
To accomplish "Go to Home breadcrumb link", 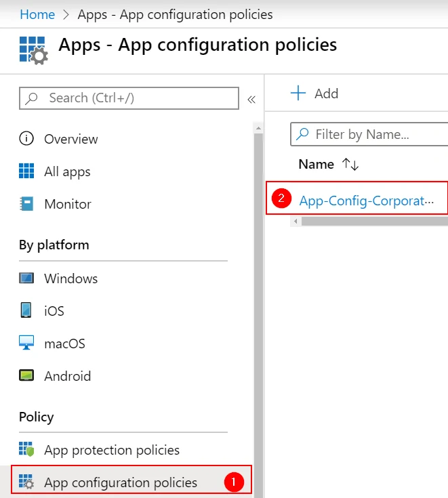I will tap(37, 15).
